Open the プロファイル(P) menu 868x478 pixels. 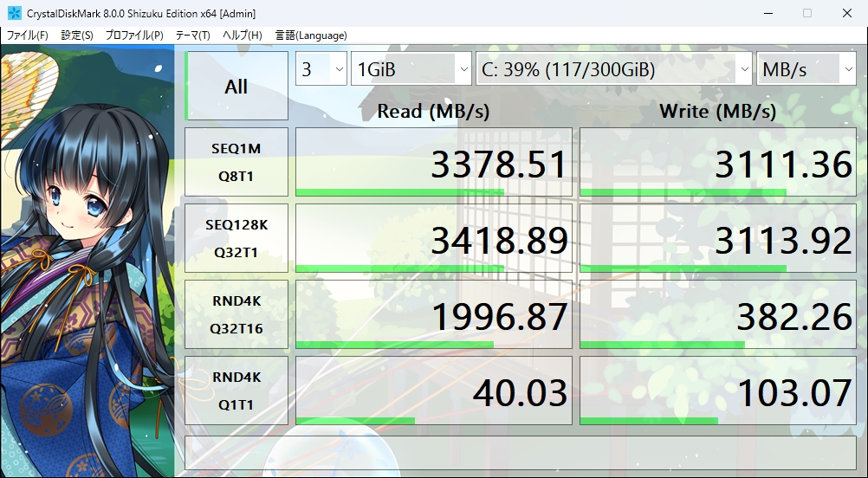point(134,36)
